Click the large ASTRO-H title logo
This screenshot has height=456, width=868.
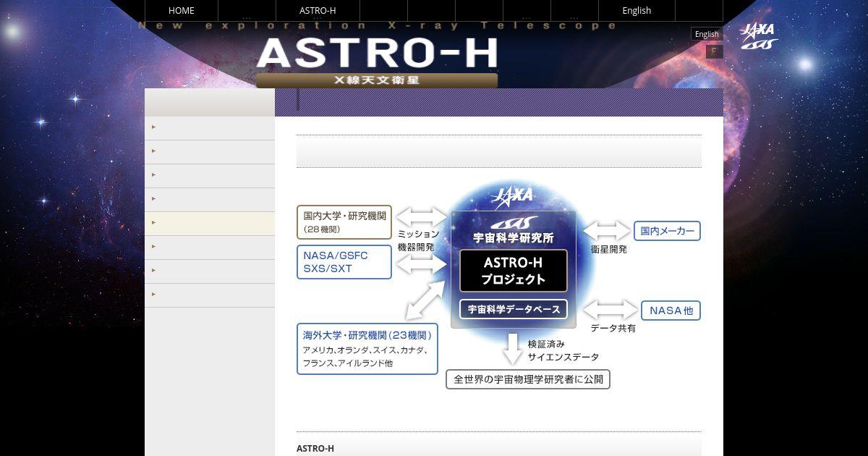pyautogui.click(x=377, y=53)
